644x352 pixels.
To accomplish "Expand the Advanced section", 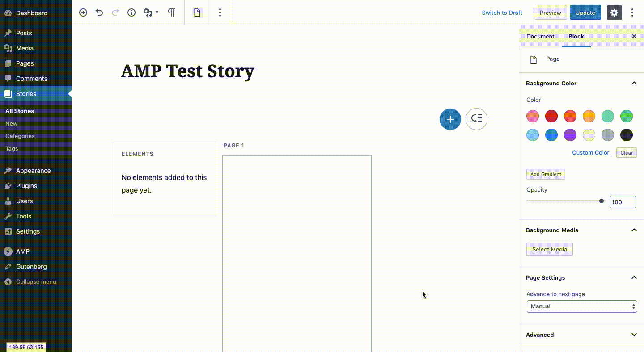I will [634, 335].
